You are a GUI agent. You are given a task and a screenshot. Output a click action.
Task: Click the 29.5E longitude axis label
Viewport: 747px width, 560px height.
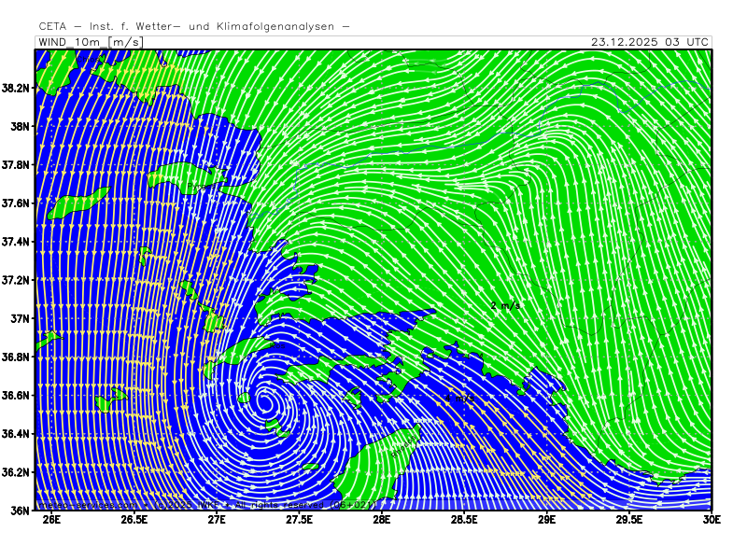pyautogui.click(x=628, y=520)
